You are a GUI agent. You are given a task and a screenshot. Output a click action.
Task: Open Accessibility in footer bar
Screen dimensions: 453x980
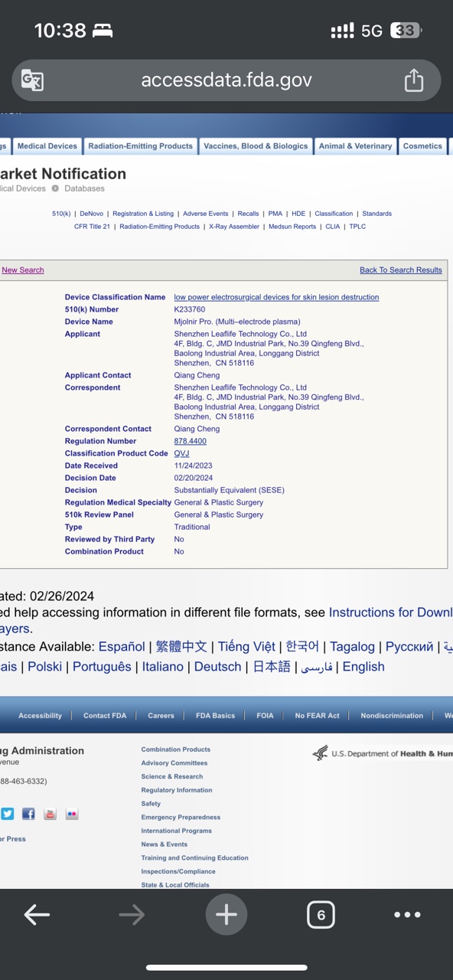pos(40,716)
